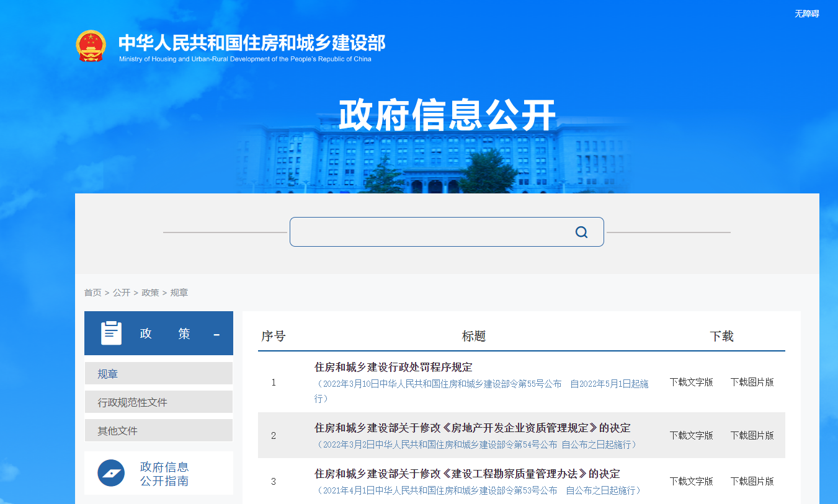Viewport: 838px width, 504px height.
Task: Click inside the search input field
Action: click(x=428, y=232)
